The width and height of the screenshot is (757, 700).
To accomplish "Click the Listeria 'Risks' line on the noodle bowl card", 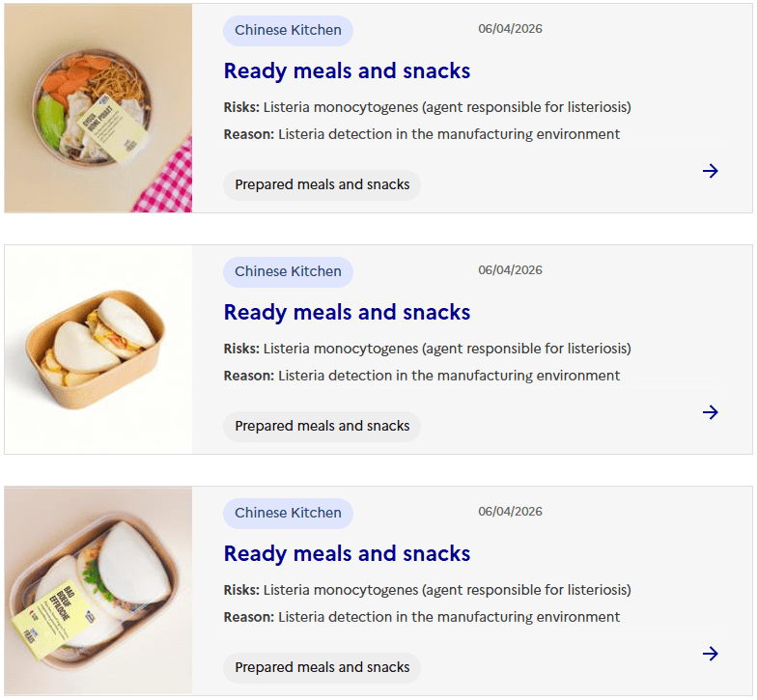I will [x=427, y=107].
